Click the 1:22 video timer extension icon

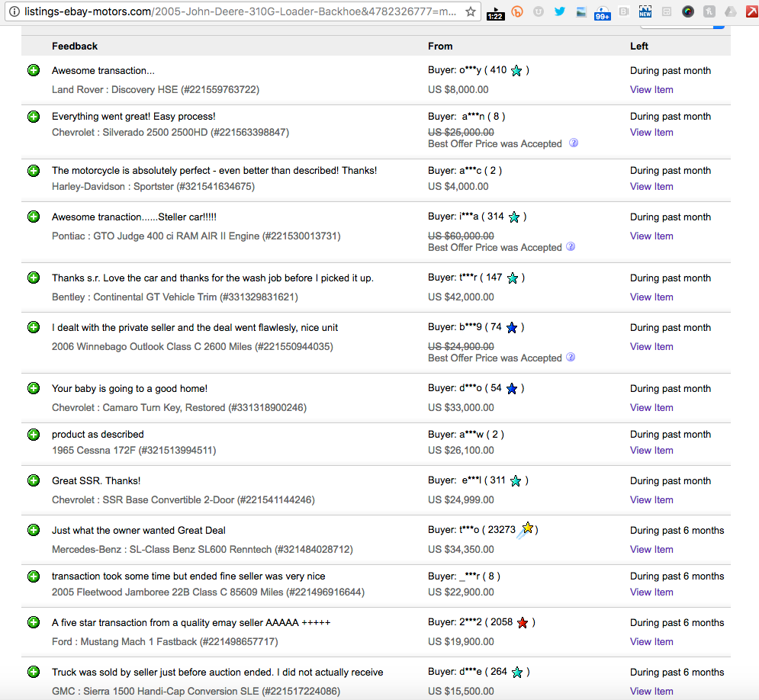[495, 13]
